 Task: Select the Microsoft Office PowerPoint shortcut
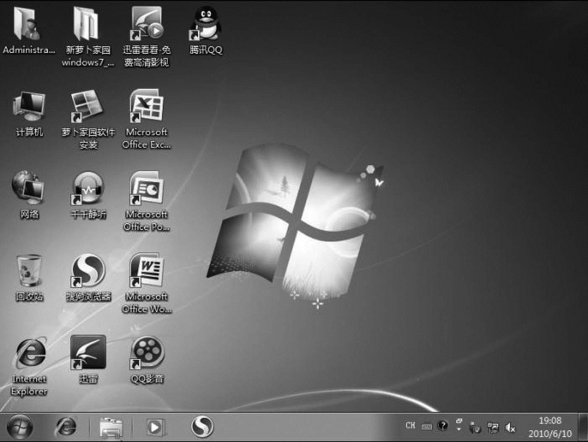coord(147,202)
